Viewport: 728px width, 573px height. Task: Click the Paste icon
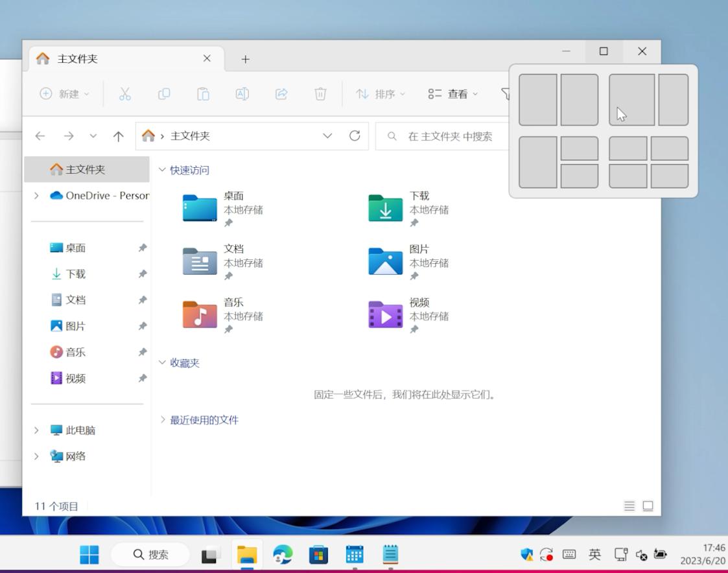tap(203, 93)
